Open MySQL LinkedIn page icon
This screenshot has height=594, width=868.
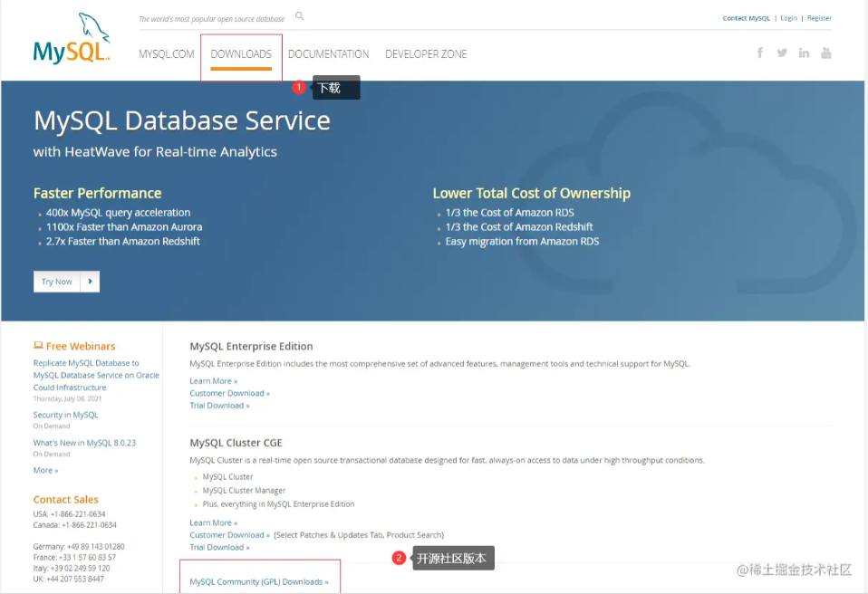(x=804, y=53)
